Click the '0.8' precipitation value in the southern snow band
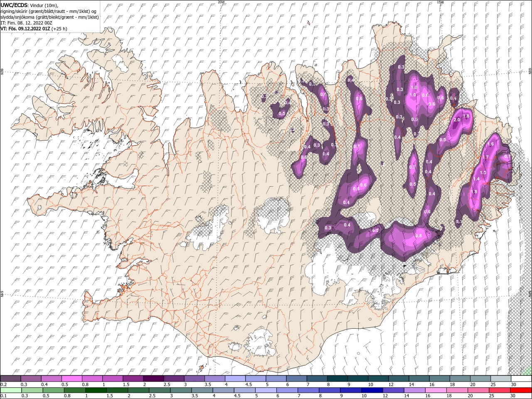The image size is (532, 399). [419, 236]
